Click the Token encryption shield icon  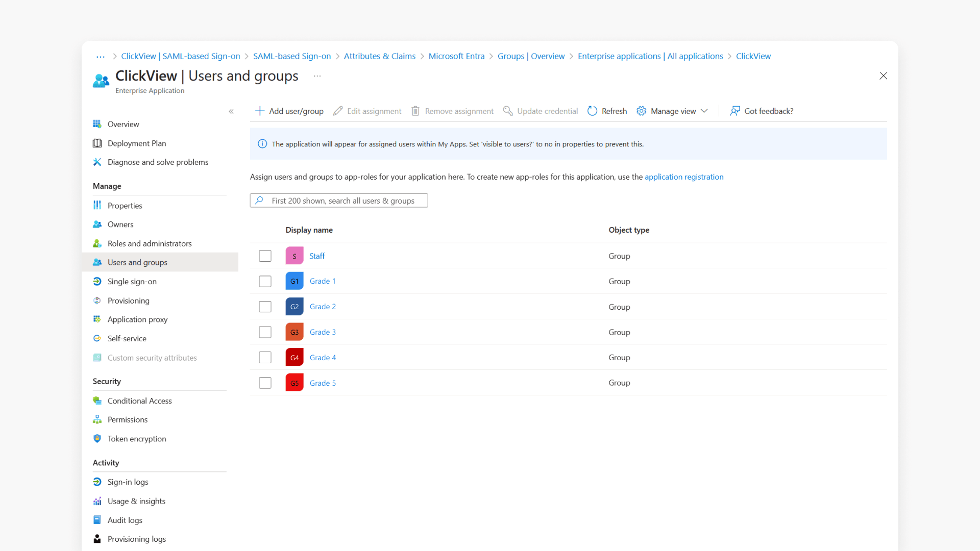97,438
